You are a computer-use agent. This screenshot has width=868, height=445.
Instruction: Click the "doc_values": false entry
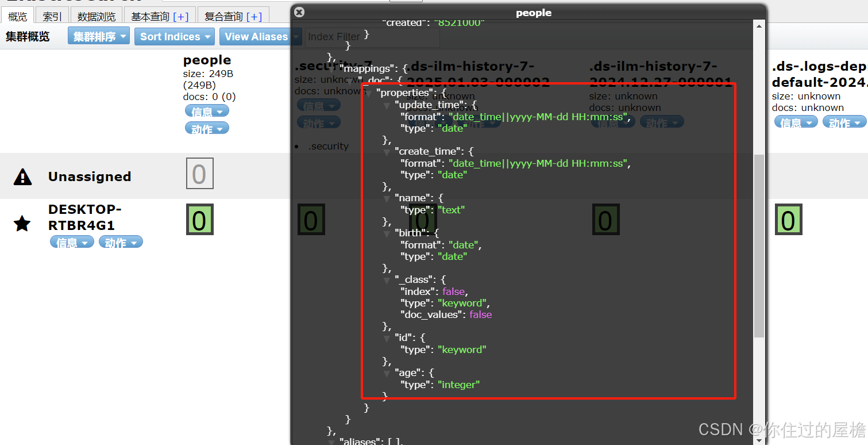coord(446,314)
